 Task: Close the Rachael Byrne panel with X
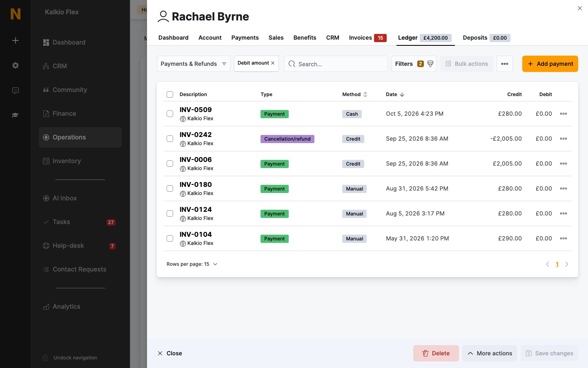tap(580, 8)
